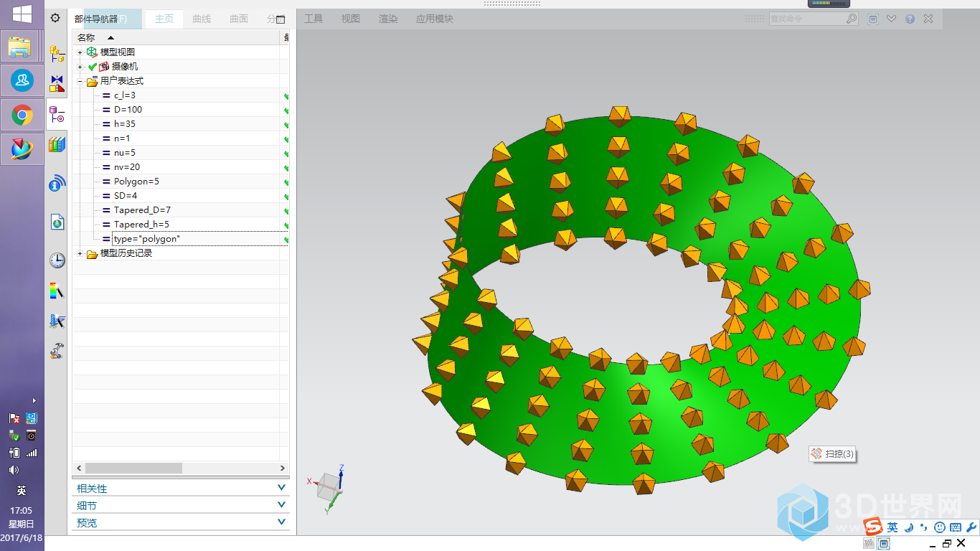Open the ribbon options chevron near help
Image resolution: width=980 pixels, height=551 pixels.
[x=892, y=19]
